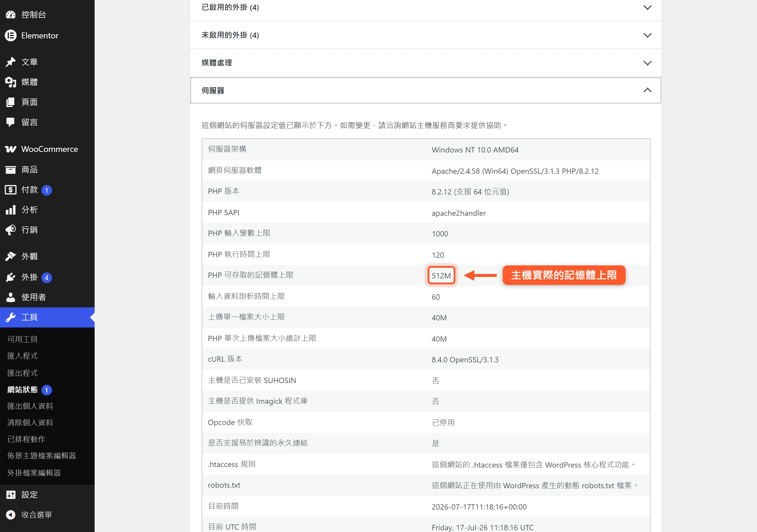Select the 8.2.12 PHP version value
This screenshot has height=532, width=757.
click(x=470, y=192)
